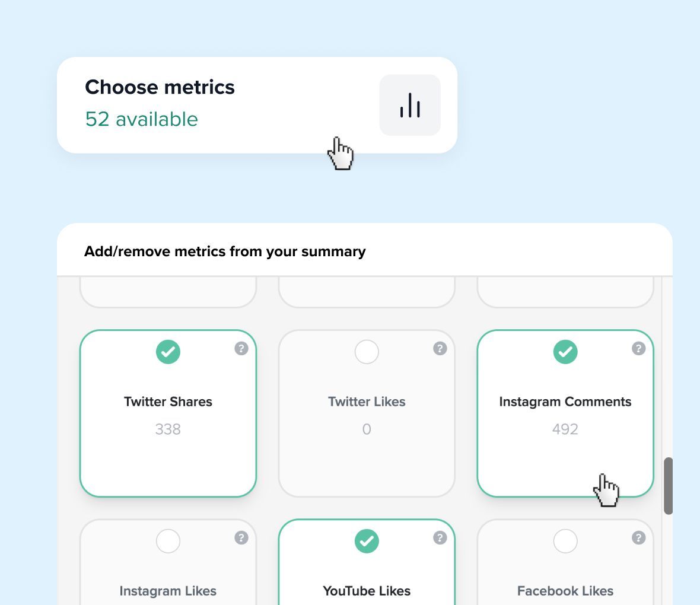The height and width of the screenshot is (605, 700).
Task: Uncheck the Instagram Comments green checkmark
Action: [565, 352]
